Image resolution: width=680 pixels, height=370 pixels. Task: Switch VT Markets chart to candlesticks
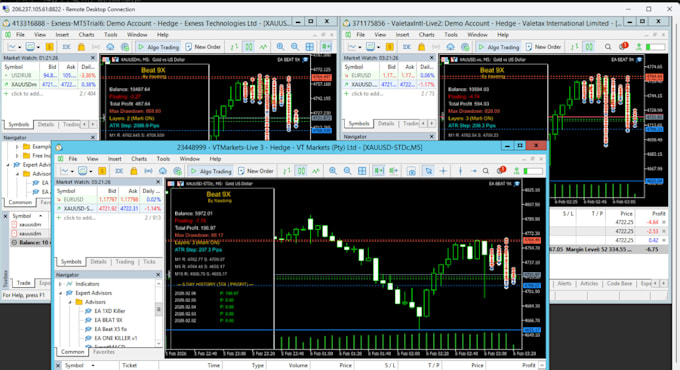301,171
